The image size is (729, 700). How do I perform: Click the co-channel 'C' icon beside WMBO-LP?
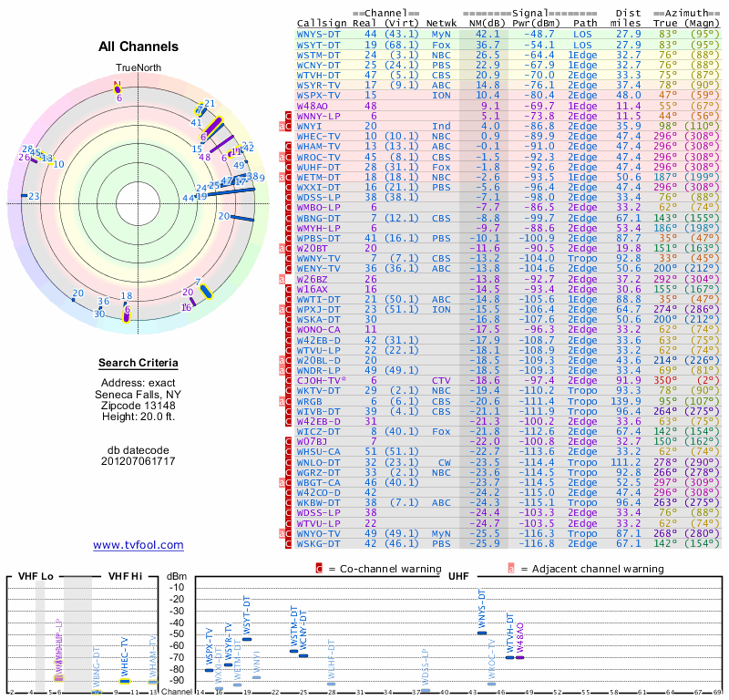288,208
